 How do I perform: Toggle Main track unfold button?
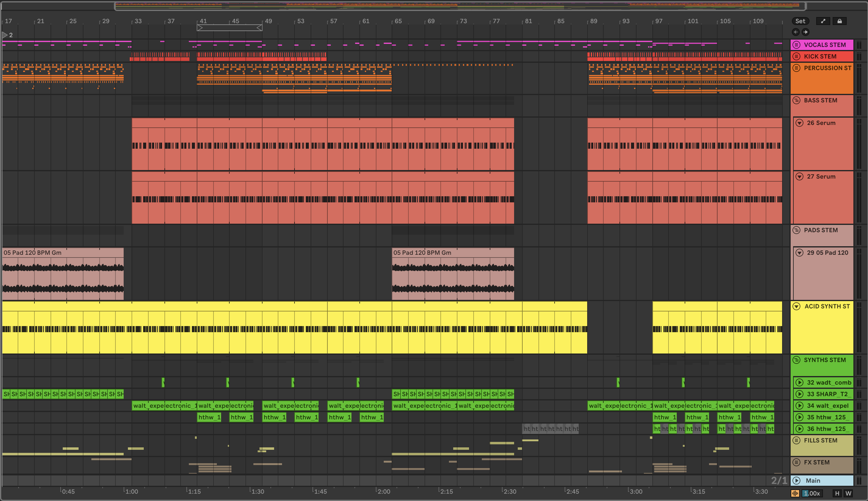(796, 480)
